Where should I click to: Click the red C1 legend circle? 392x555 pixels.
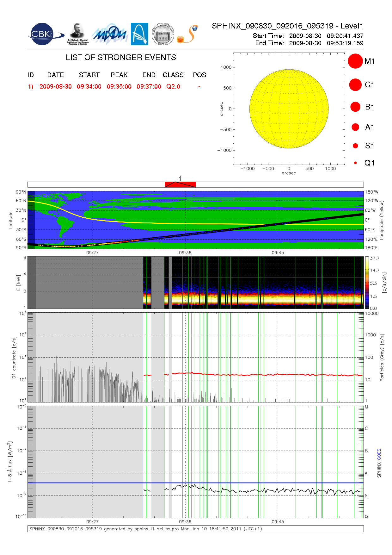point(355,85)
